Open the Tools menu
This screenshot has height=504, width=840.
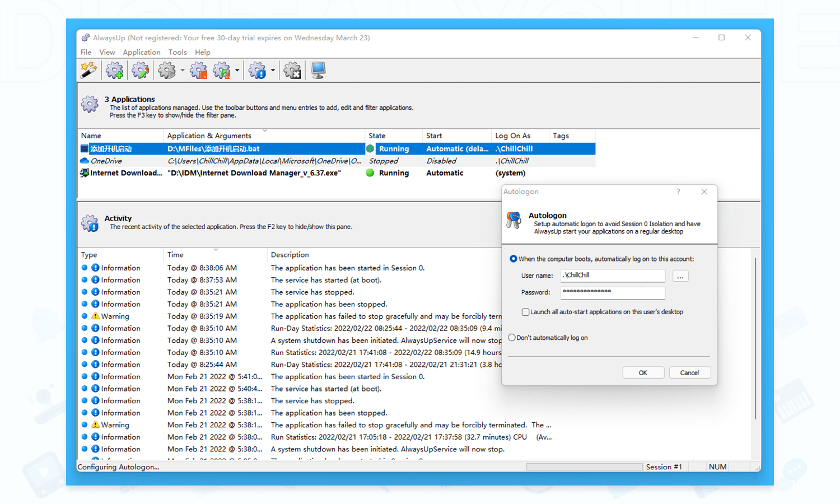pyautogui.click(x=178, y=52)
